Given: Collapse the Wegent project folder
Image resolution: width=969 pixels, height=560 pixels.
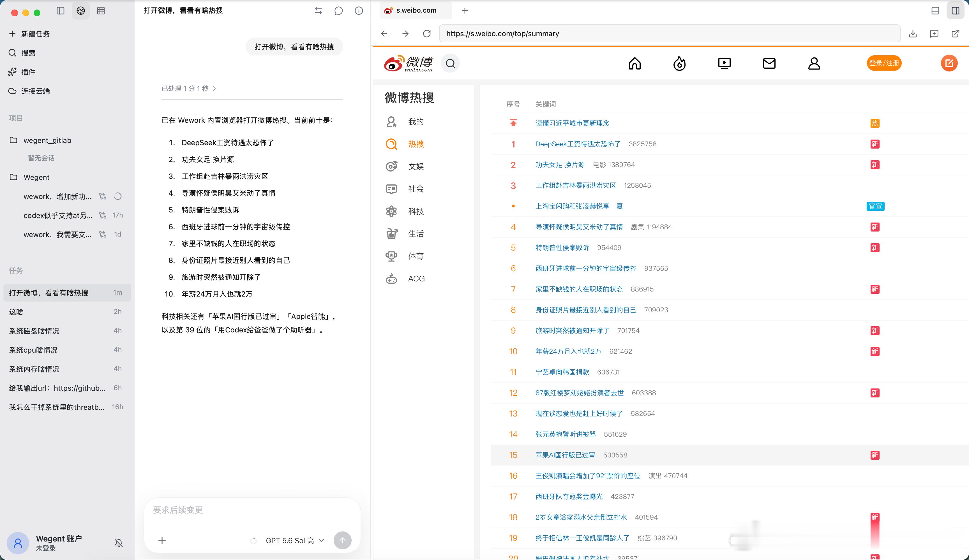Looking at the screenshot, I should click(30, 177).
